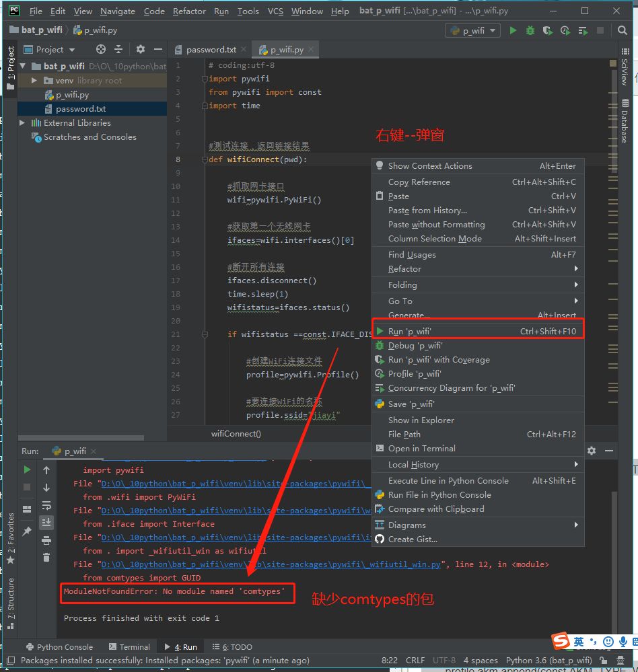This screenshot has width=638, height=672.
Task: Open Scratches and Consoles node
Action: (x=90, y=137)
